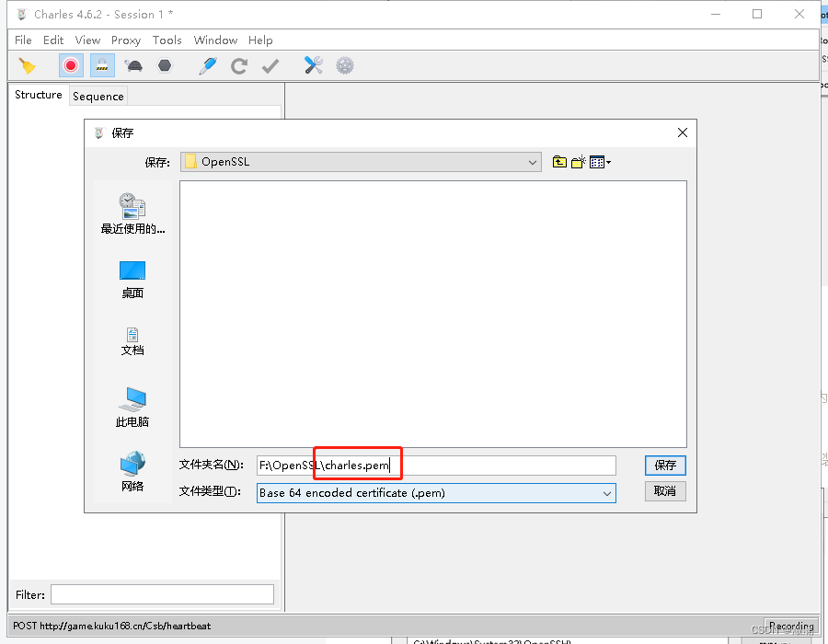Screen dimensions: 828x644
Task: Open the Proxy menu
Action: coord(126,40)
